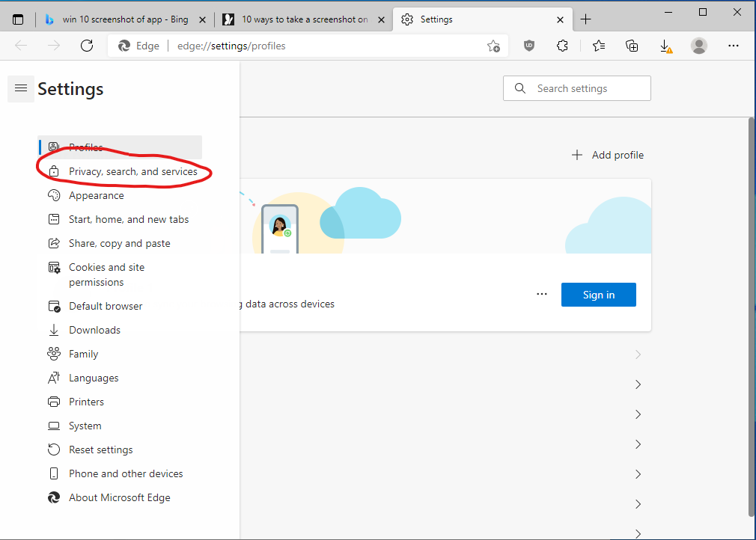Open the vertical tabs actions menu icon
756x540 pixels.
[18, 19]
